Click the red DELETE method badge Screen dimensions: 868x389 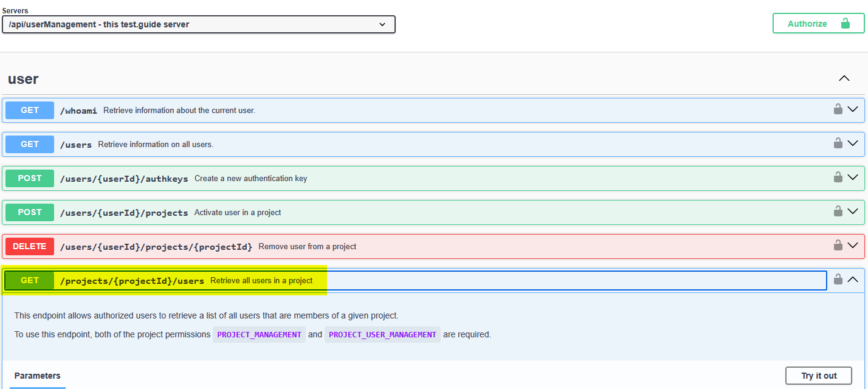click(x=30, y=246)
